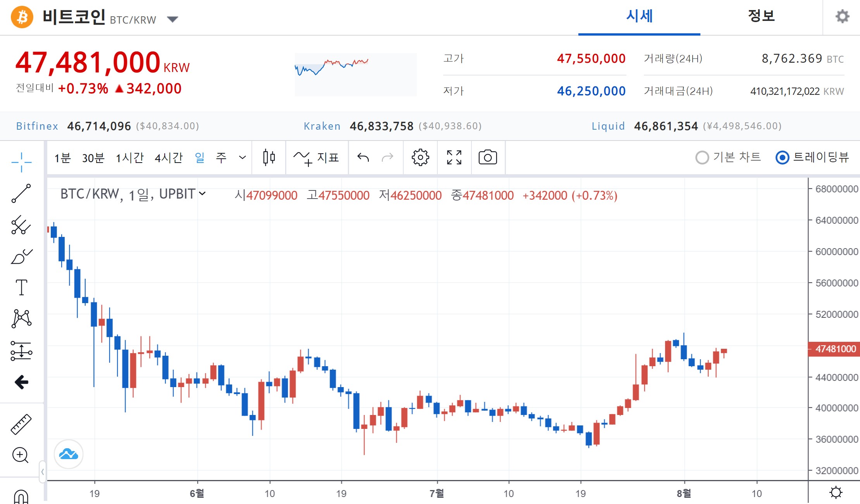The height and width of the screenshot is (504, 860).
Task: Select the 기본 차트 radio option
Action: [702, 158]
